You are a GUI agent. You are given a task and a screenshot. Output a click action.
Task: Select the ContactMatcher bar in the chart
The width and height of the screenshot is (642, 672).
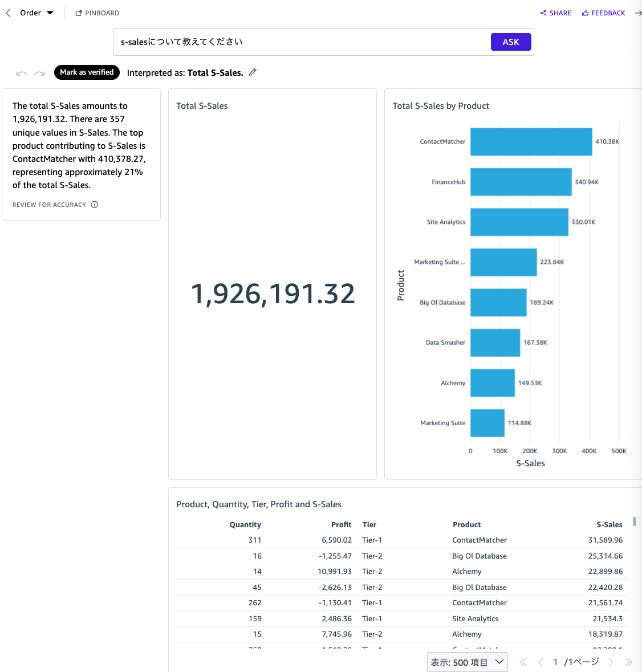[x=530, y=141]
